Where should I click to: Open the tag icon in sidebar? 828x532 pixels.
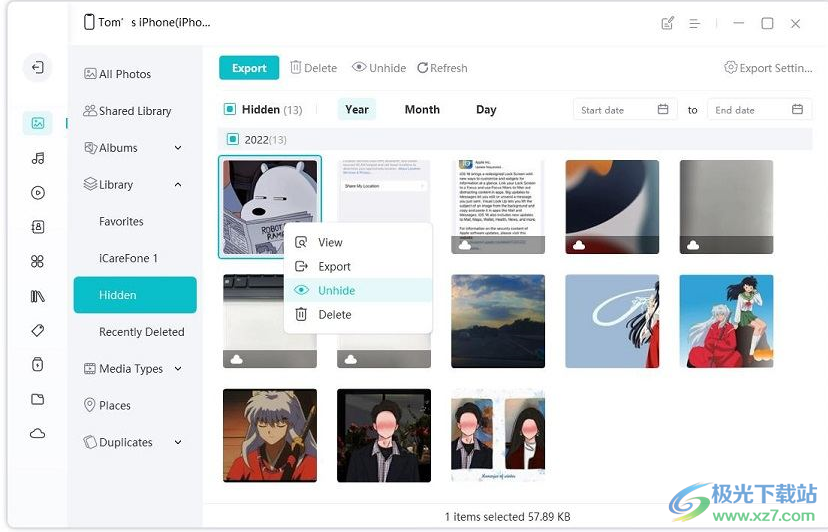click(x=37, y=330)
